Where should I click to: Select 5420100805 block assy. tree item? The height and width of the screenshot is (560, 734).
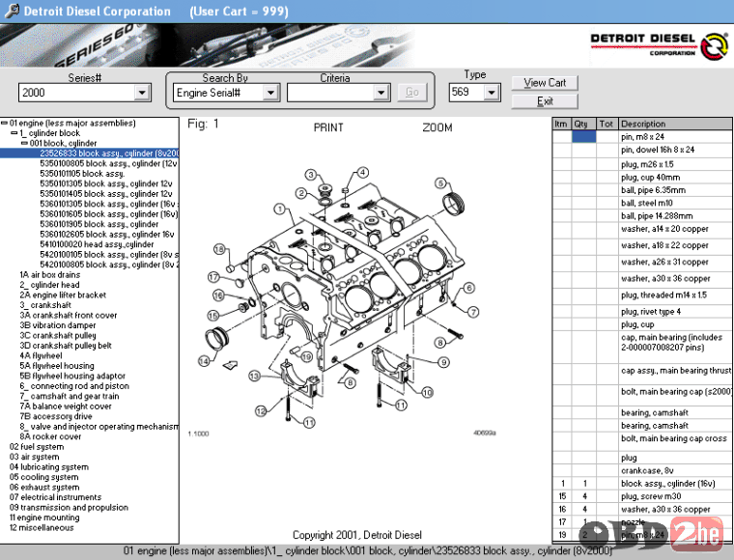coord(108,265)
